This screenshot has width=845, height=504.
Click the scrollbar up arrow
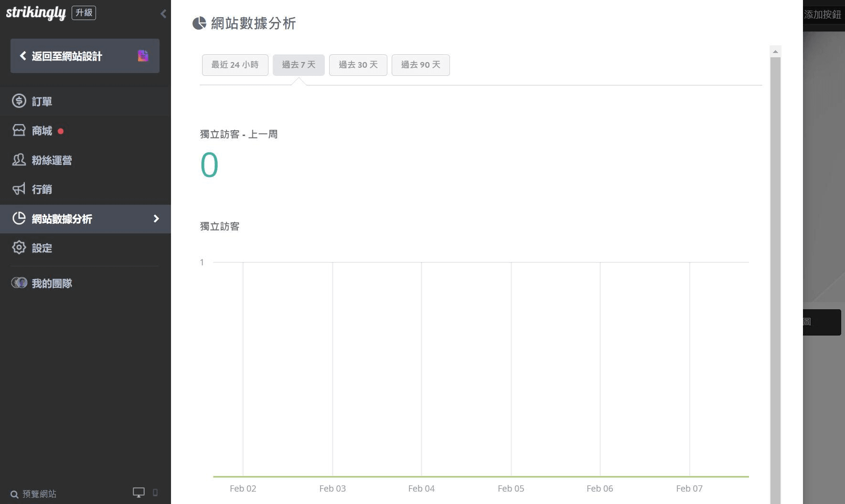pyautogui.click(x=775, y=52)
